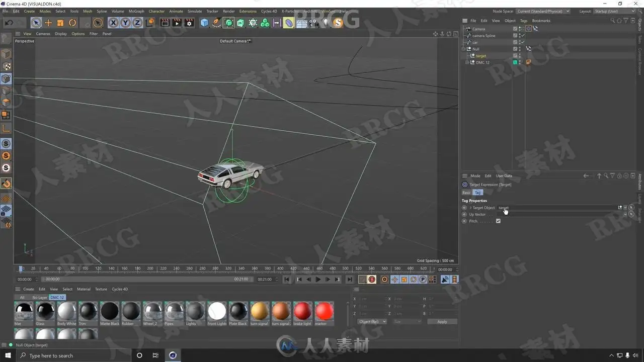Toggle timeline sound playback speaker icon
Image resolution: width=644 pixels, height=362 pixels.
(x=445, y=280)
